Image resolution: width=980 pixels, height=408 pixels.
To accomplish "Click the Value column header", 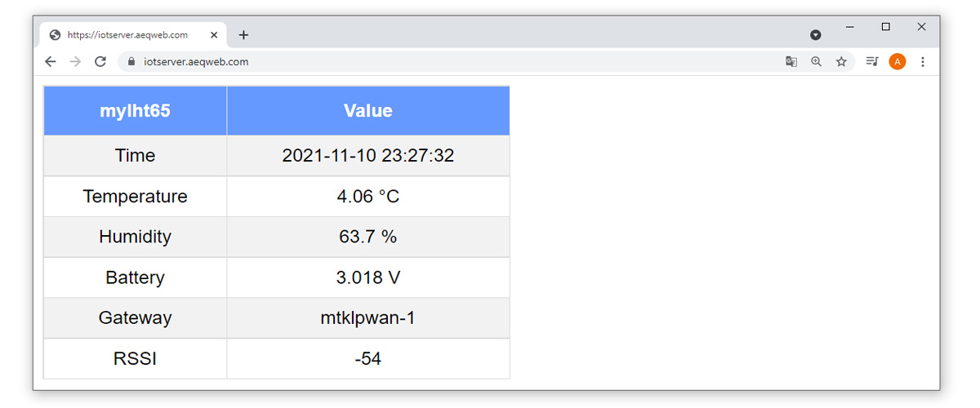I will point(368,111).
